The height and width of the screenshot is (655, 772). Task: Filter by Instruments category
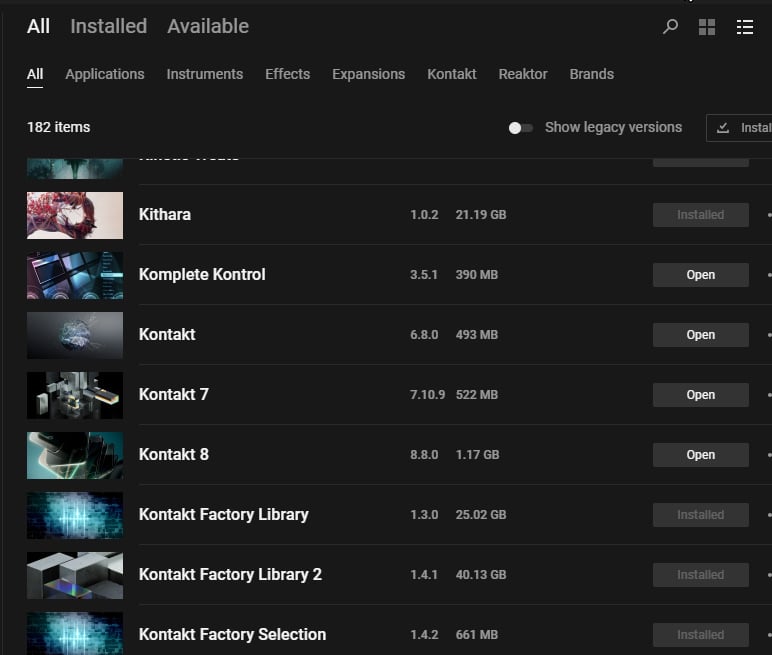[x=205, y=74]
